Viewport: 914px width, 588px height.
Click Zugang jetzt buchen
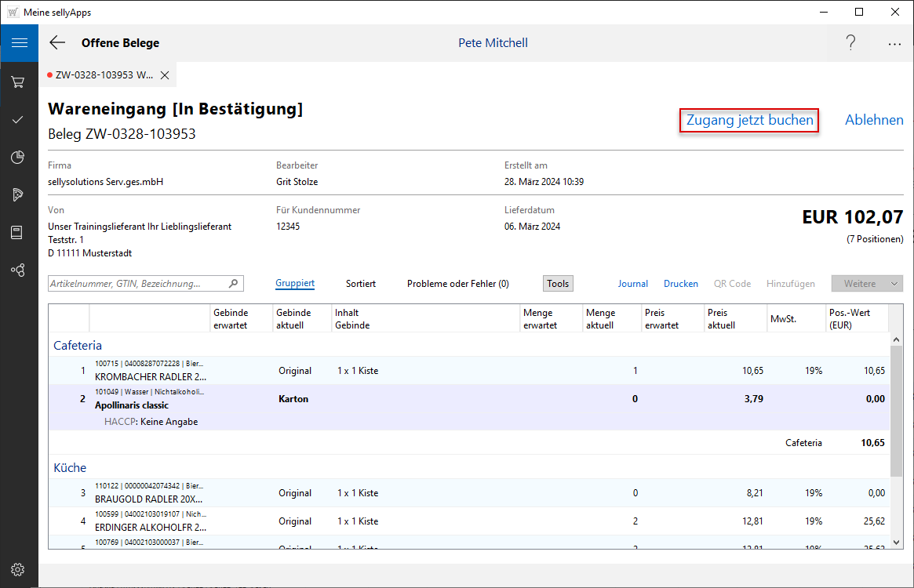(749, 121)
